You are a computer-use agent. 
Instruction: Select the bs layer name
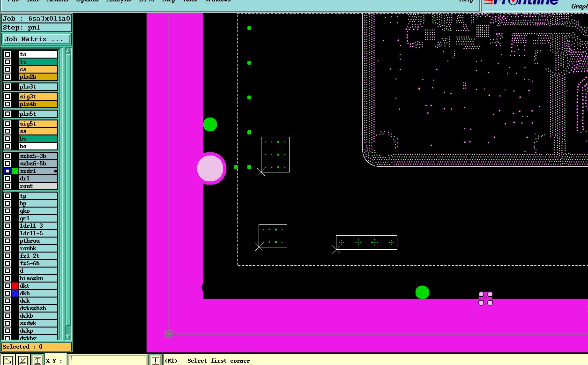pyautogui.click(x=38, y=139)
